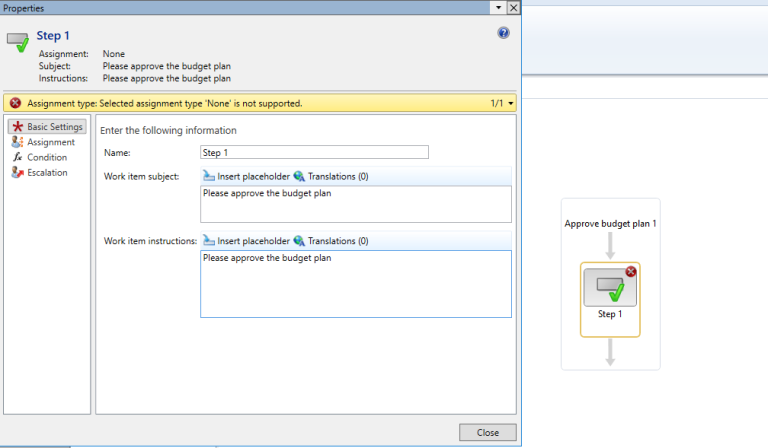Screen dimensions: 768x448
Task: Click the blue help question mark icon
Action: [x=504, y=33]
